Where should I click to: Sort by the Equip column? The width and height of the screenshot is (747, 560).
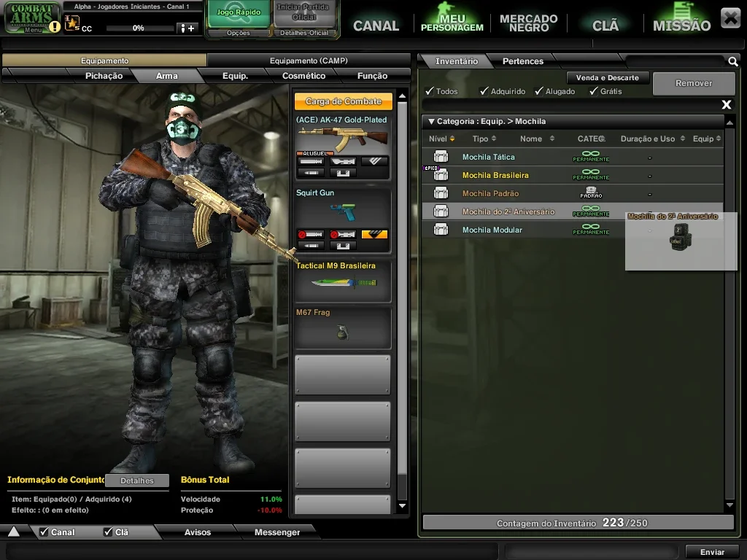click(707, 139)
